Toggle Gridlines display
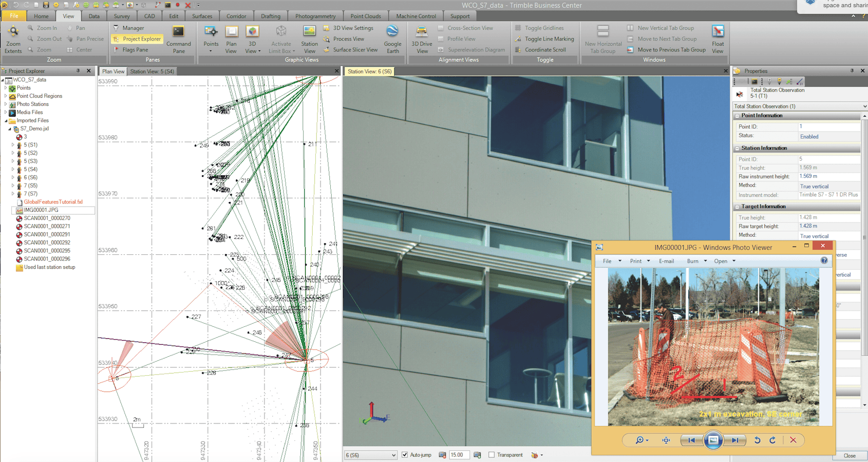 point(539,28)
